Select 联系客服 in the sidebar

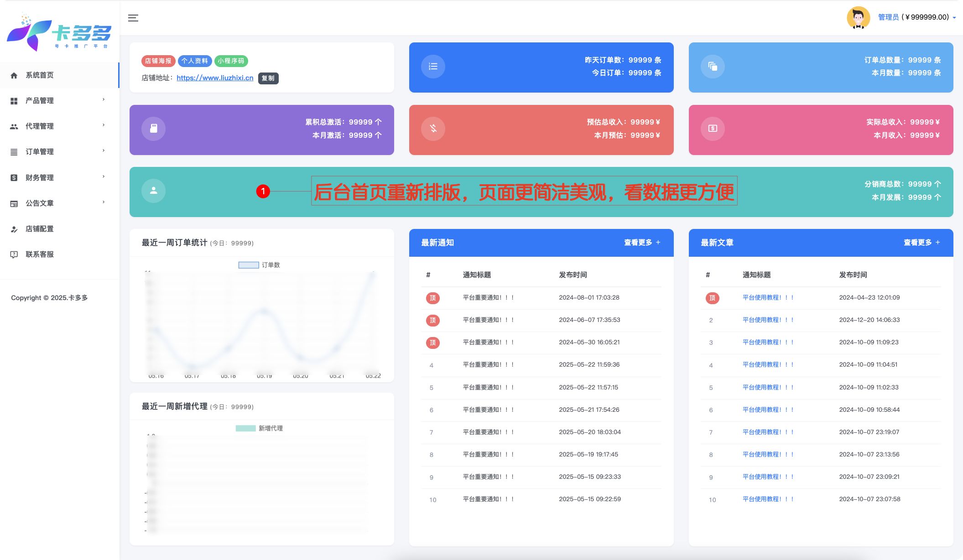(40, 254)
